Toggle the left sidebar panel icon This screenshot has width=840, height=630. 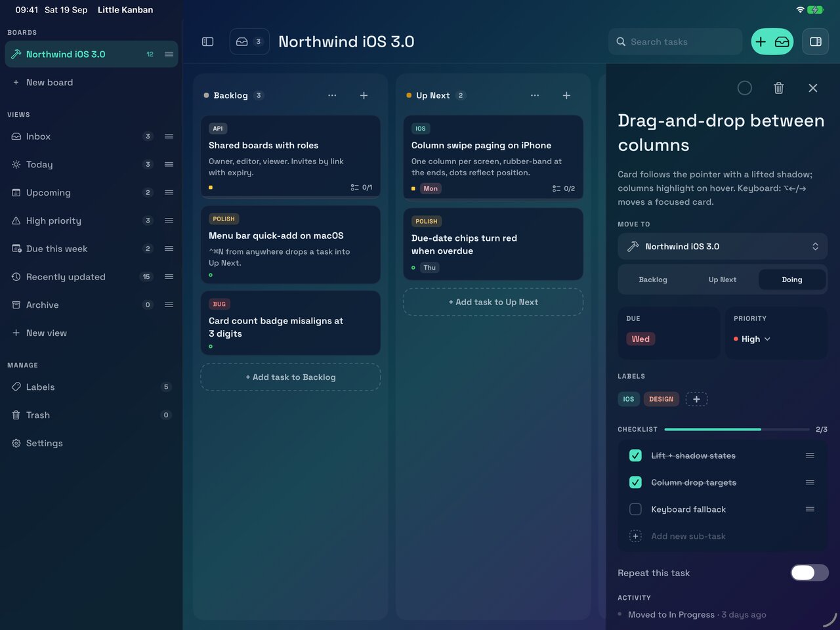207,41
